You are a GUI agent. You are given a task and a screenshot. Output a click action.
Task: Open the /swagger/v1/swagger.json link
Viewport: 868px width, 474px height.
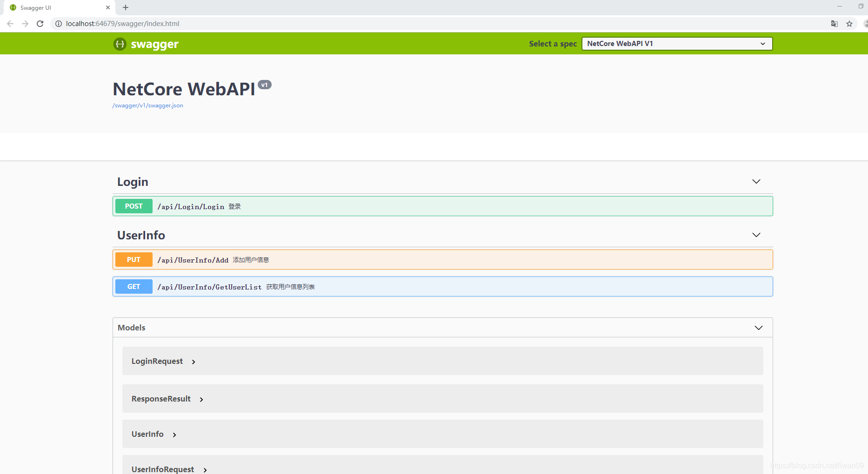click(x=148, y=105)
